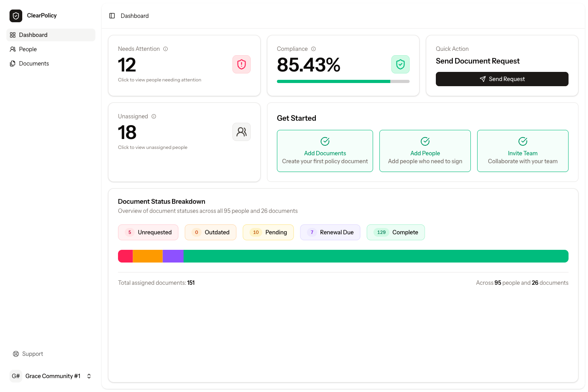Click the Invite Team card
Screen dimensions: 588x392
(522, 151)
